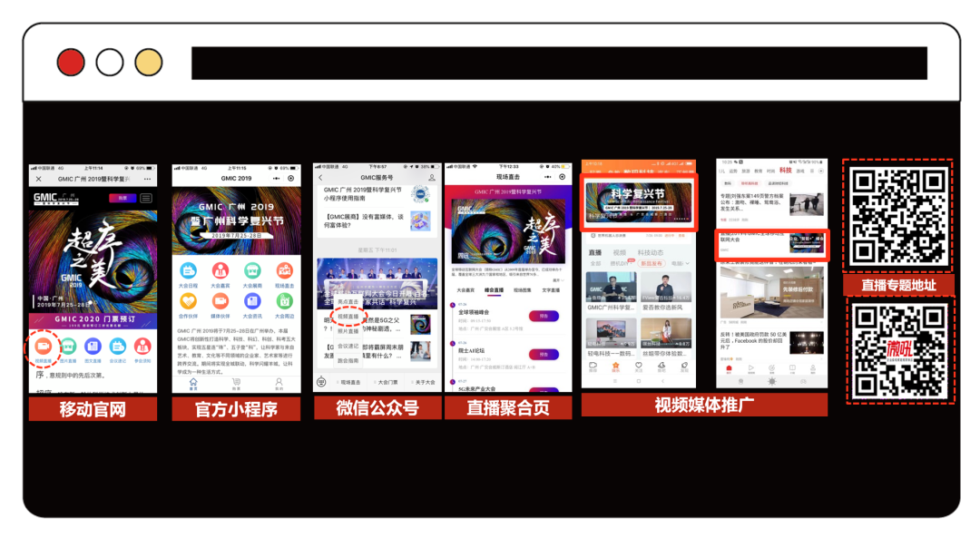The image size is (980, 548).
Task: Open profile icon in GMIC服务号 header
Action: pyautogui.click(x=431, y=178)
